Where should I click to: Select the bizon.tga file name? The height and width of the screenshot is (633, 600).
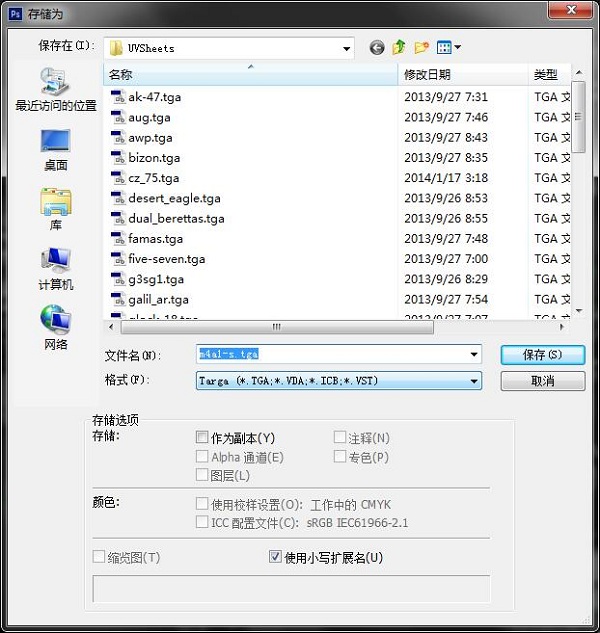pos(154,157)
